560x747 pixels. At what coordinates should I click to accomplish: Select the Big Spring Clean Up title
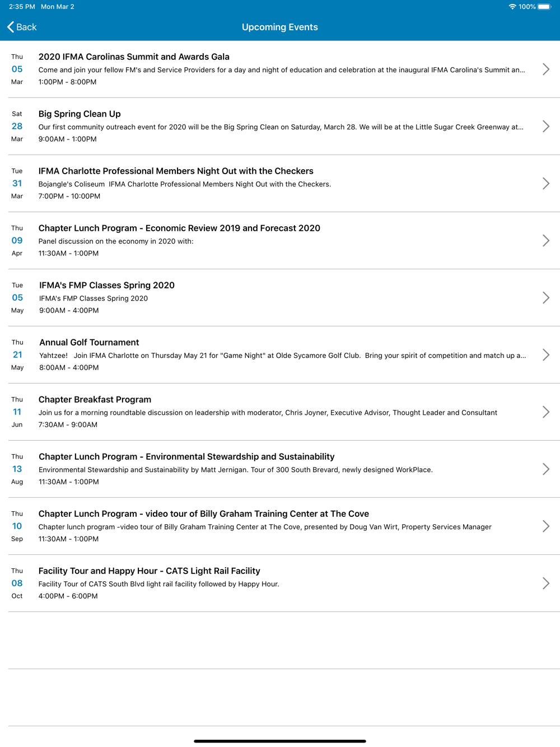point(80,114)
